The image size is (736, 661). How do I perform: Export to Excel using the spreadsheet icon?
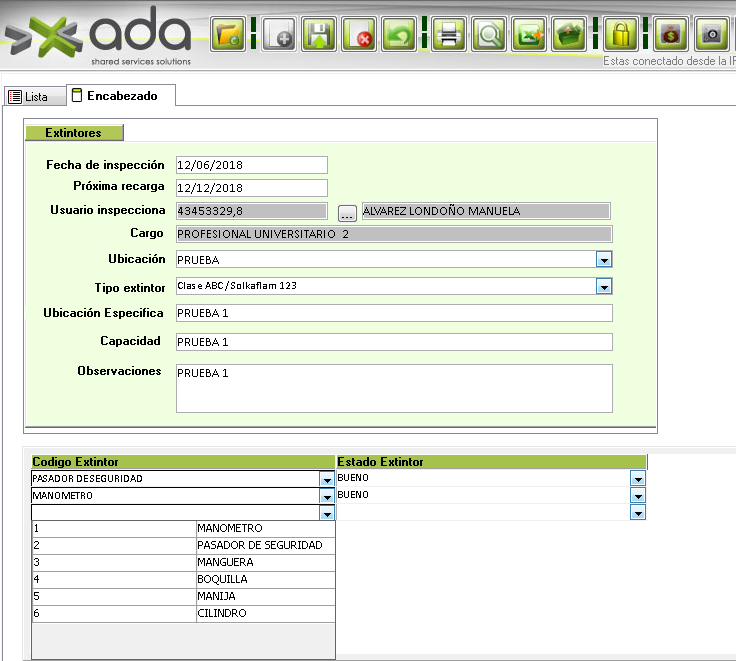[528, 35]
